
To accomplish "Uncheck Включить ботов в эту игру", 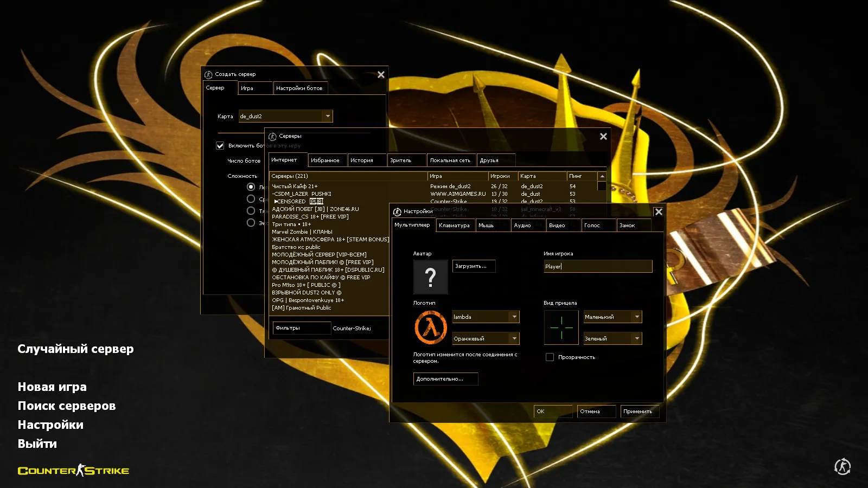I will point(220,145).
